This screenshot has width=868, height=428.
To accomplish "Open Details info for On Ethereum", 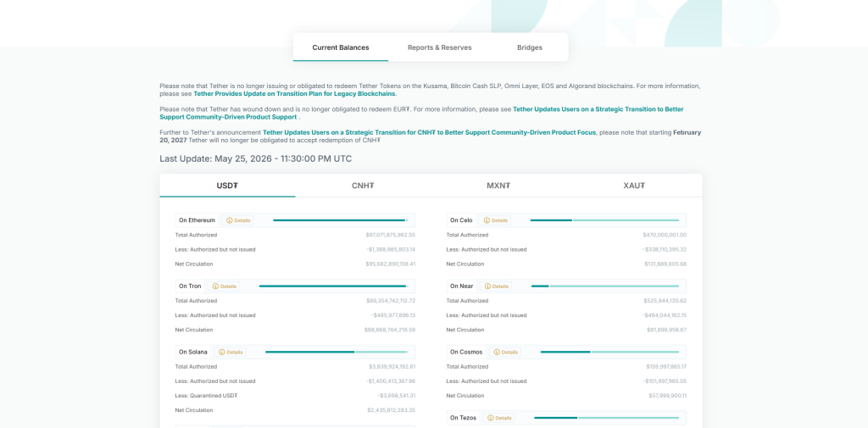I will 238,220.
